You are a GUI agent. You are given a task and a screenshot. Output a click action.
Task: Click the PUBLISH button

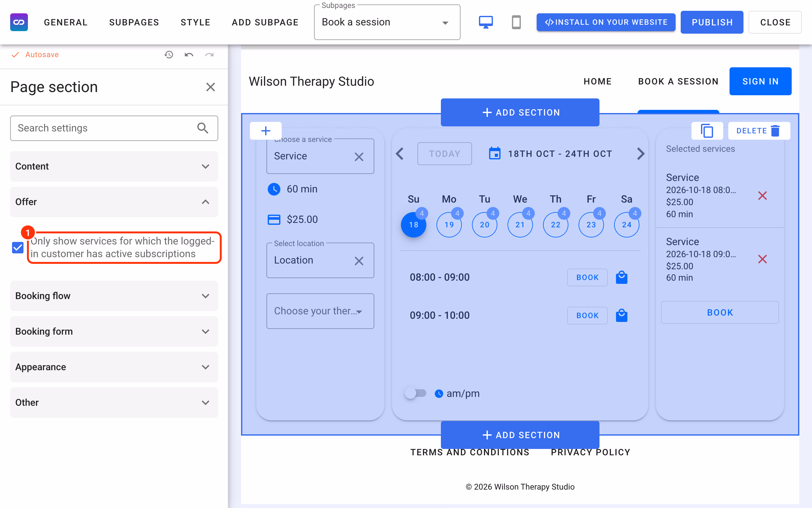712,22
